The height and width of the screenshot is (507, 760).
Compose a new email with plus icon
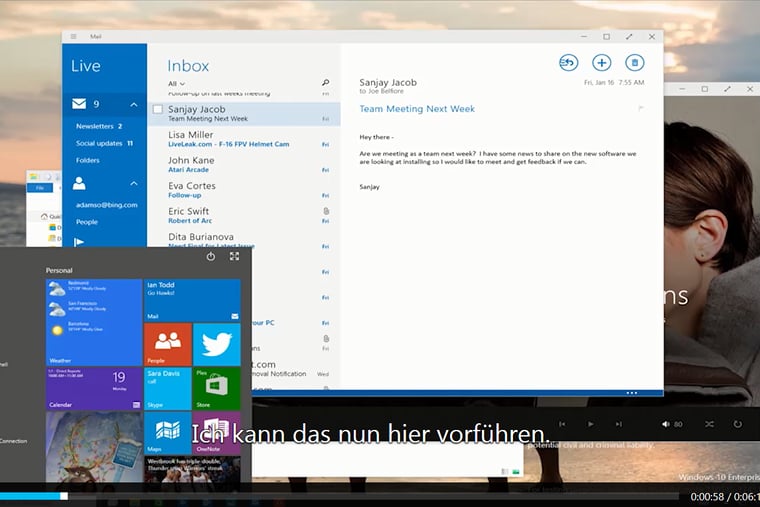[x=601, y=63]
